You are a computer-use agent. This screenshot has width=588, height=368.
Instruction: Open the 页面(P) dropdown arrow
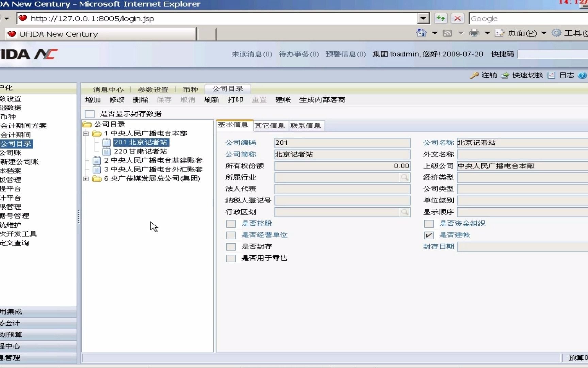[x=544, y=33]
